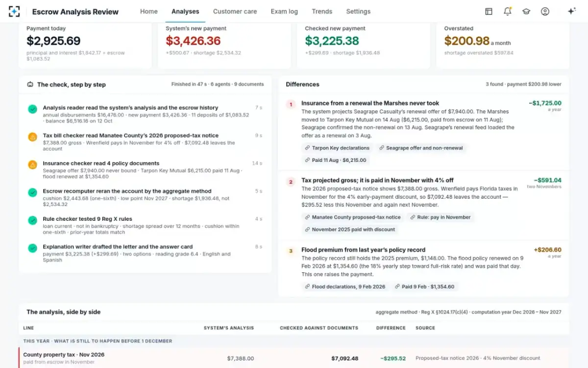Open Manatee County proposed-tax notice link
The width and height of the screenshot is (588, 368).
(x=352, y=217)
